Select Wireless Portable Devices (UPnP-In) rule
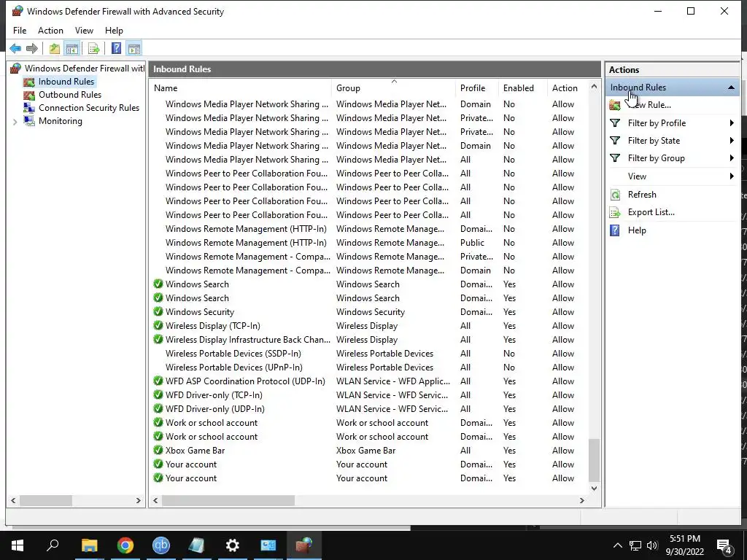 pyautogui.click(x=369, y=367)
